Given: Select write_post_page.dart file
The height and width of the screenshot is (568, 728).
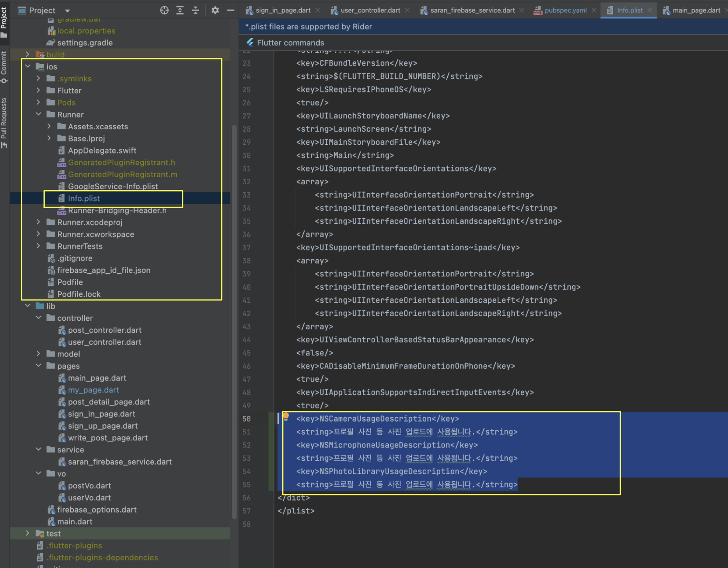Looking at the screenshot, I should pyautogui.click(x=108, y=438).
